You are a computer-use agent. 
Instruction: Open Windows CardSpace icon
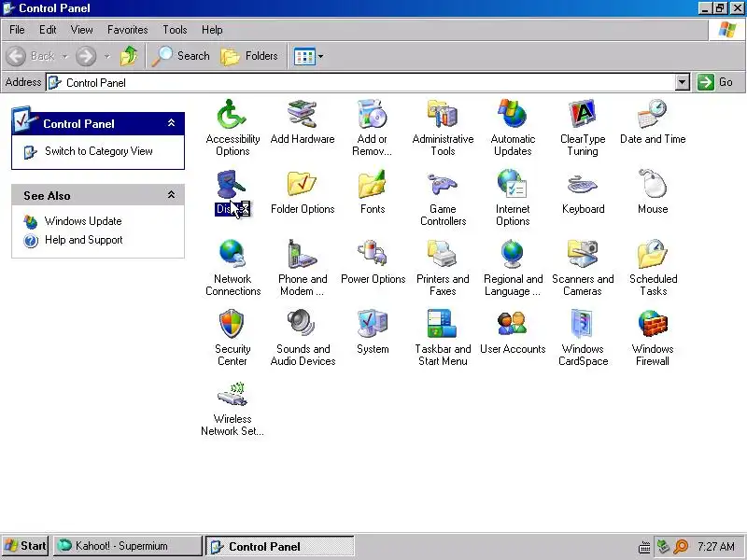(x=582, y=325)
